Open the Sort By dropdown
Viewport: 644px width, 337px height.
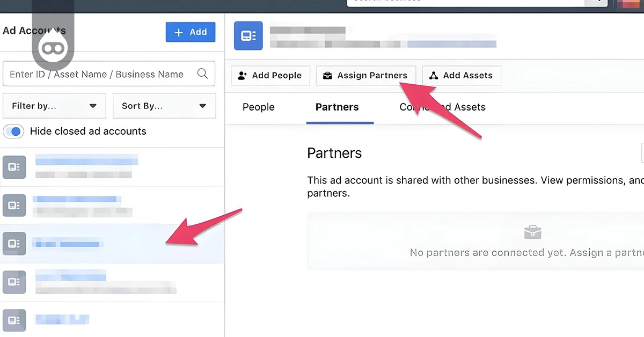(x=164, y=106)
